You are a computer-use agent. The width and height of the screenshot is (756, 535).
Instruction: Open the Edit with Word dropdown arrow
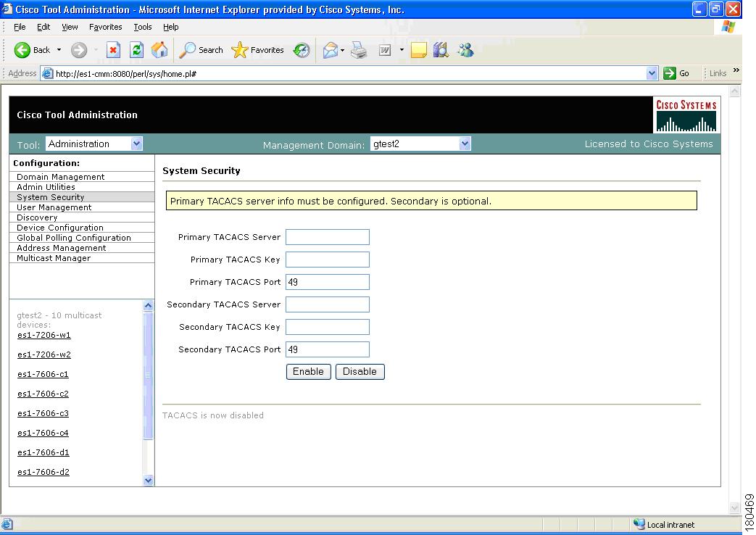(401, 50)
